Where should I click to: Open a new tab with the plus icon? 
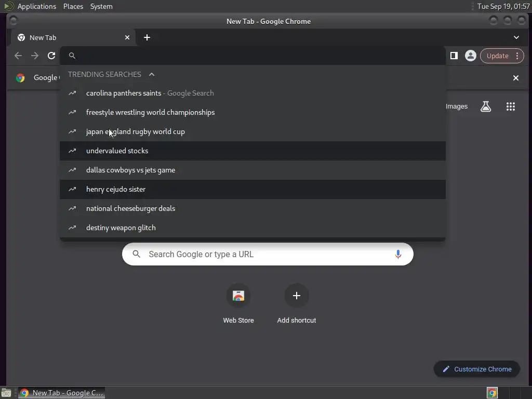(147, 37)
